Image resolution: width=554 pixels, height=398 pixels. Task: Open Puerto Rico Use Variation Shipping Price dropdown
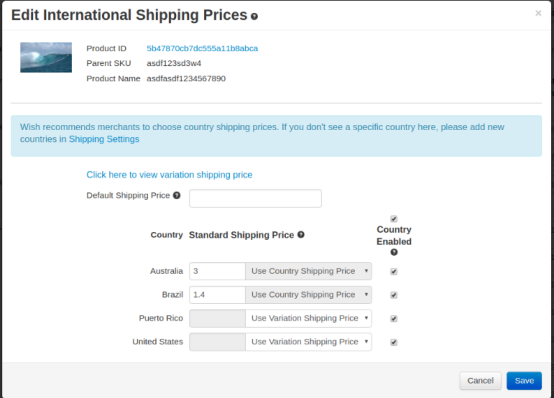click(x=308, y=318)
